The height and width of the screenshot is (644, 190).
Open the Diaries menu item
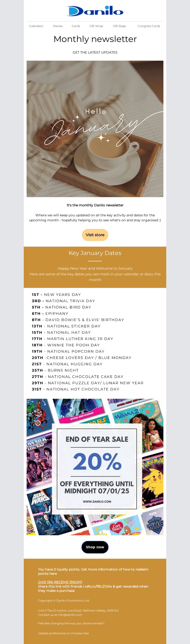(x=58, y=26)
